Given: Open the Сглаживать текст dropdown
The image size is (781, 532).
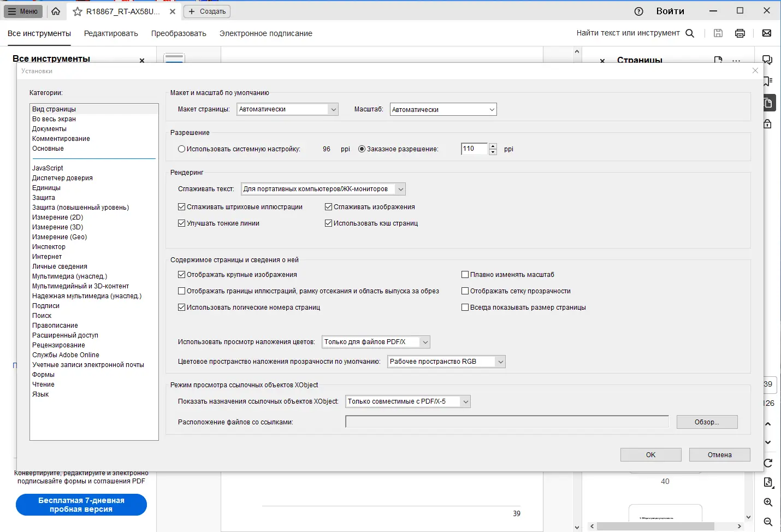Looking at the screenshot, I should pyautogui.click(x=323, y=189).
